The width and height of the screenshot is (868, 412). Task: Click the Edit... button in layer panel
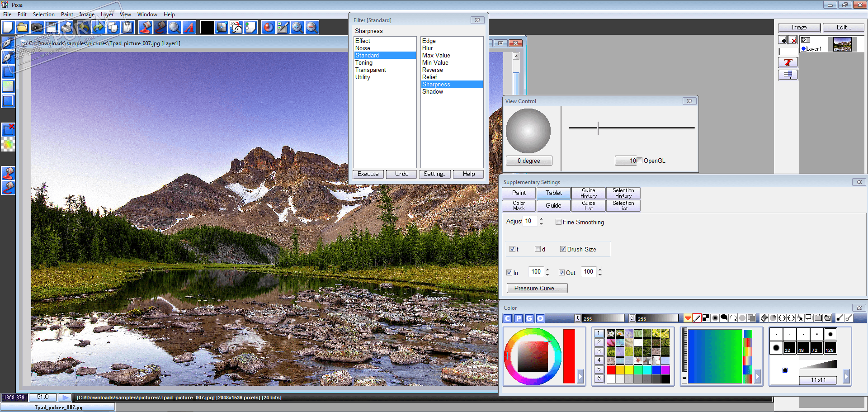[843, 28]
